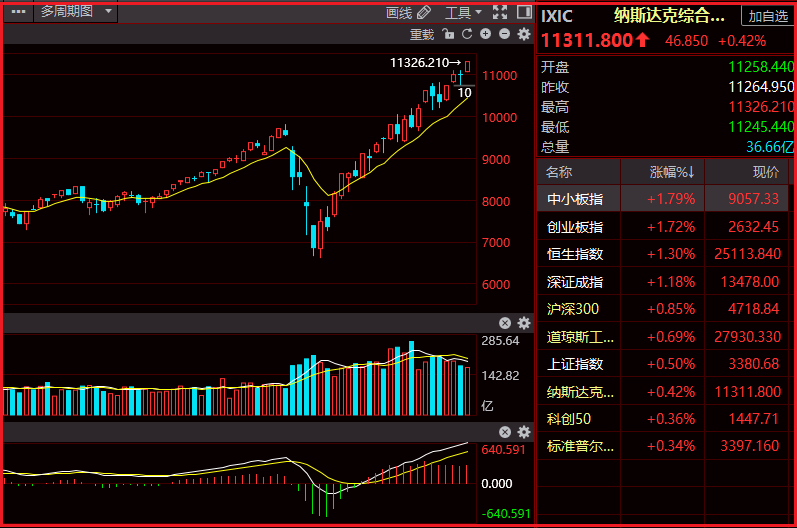This screenshot has height=528, width=797.
Task: Click the IXIC ticker symbol
Action: [x=557, y=16]
